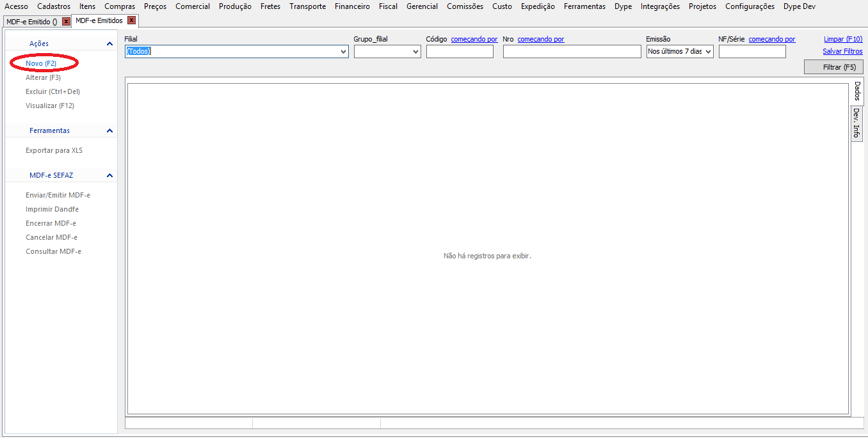868x438 pixels.
Task: Click the Salvar Filtros link
Action: [842, 51]
